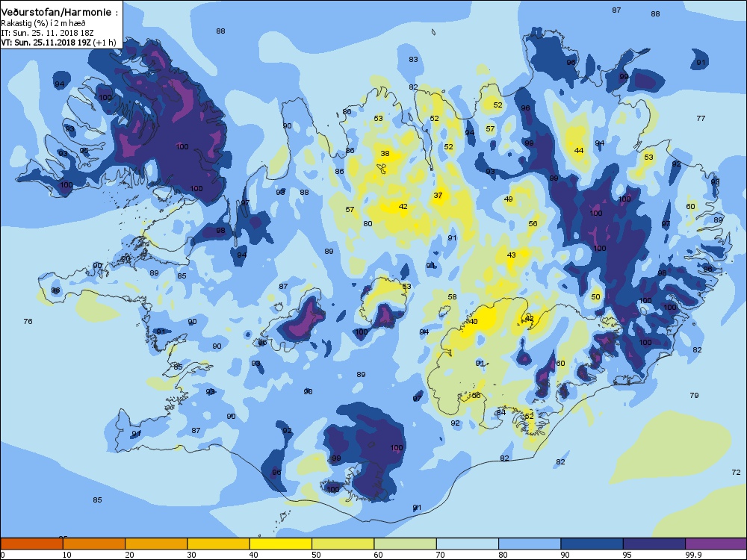Select the humidity value 37 on the map
Image resolution: width=747 pixels, height=560 pixels.
pos(438,195)
